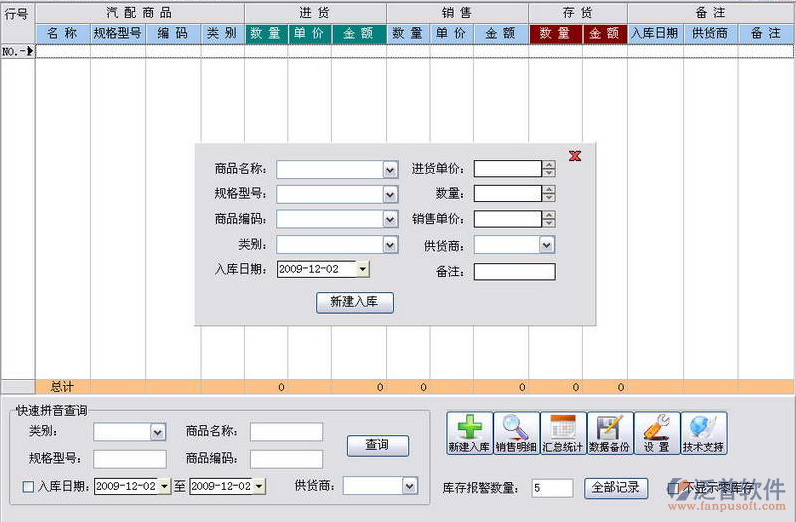
Task: Open the 汇总统计 calendar icon
Action: (562, 432)
